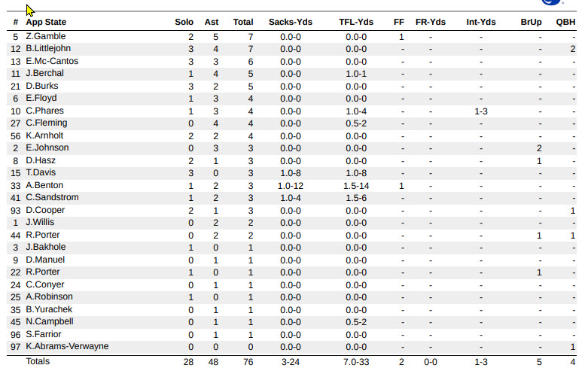The image size is (588, 374).
Task: Click player name N.Campbell
Action: coord(49,321)
